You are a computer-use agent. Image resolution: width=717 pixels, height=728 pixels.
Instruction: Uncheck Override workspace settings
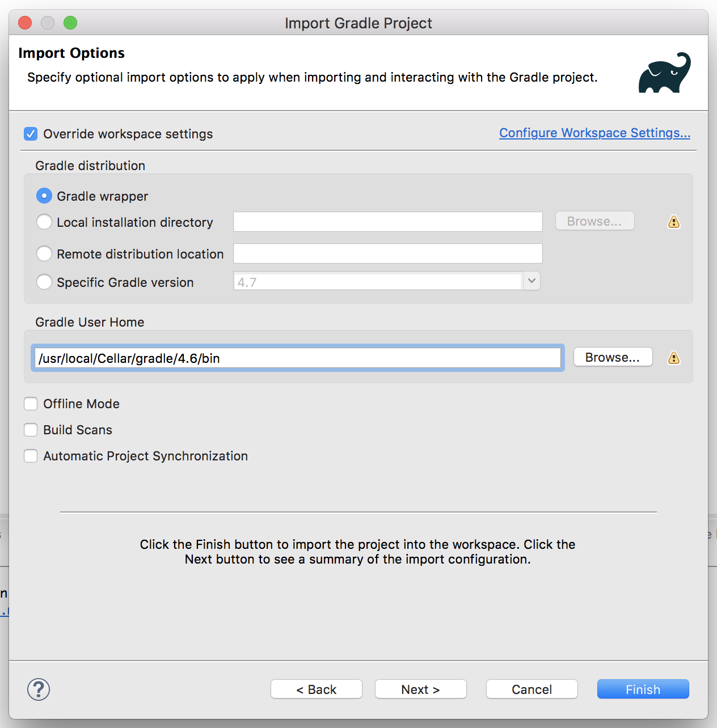coord(31,134)
